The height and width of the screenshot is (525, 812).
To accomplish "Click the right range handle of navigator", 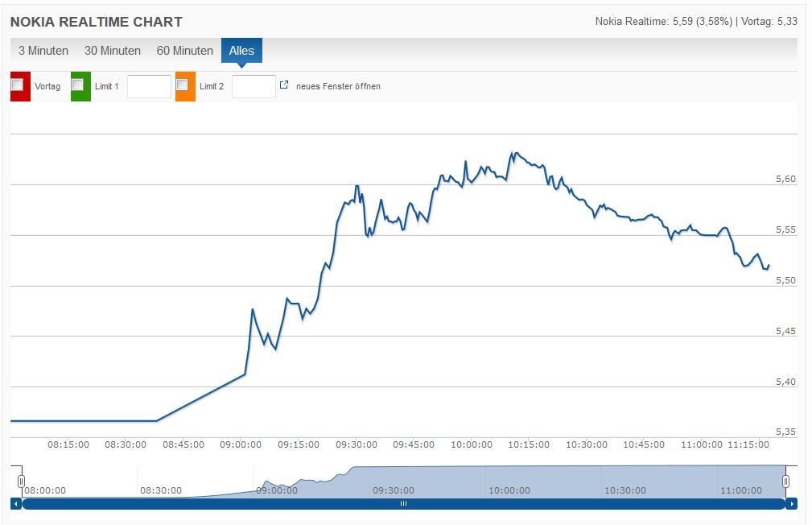I will tap(785, 482).
